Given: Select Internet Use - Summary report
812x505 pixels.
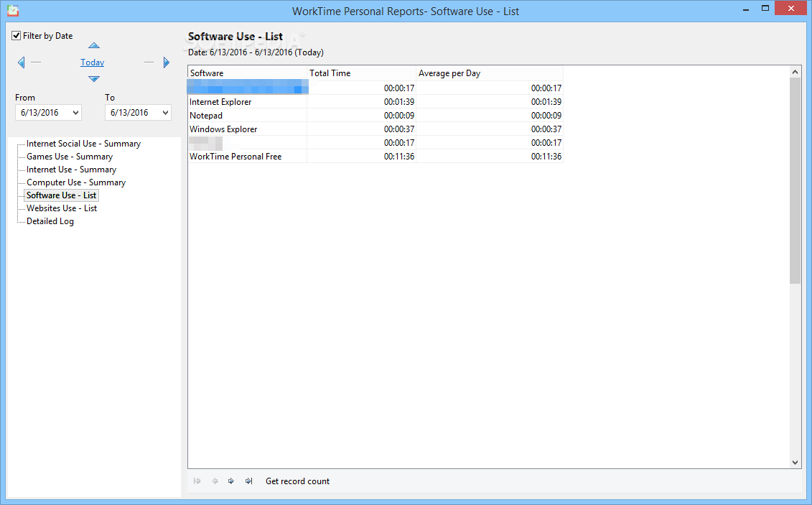Looking at the screenshot, I should coord(72,170).
